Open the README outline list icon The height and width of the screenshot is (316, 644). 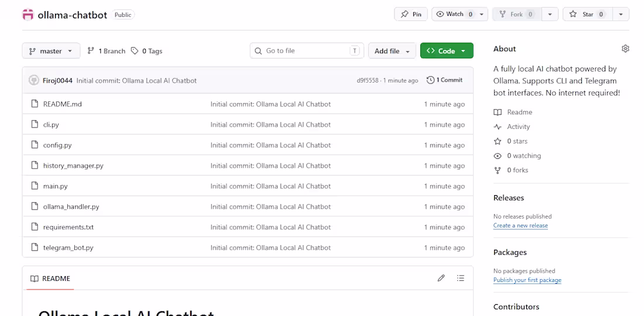pyautogui.click(x=460, y=278)
